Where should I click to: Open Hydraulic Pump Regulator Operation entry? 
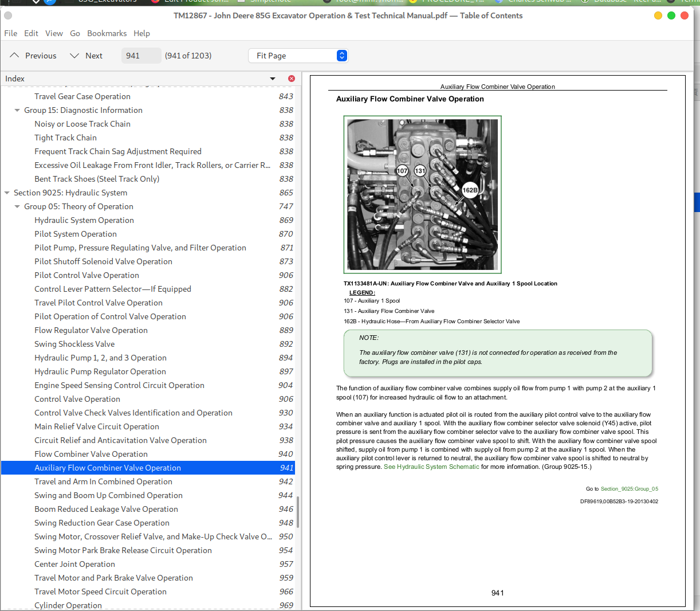[100, 371]
